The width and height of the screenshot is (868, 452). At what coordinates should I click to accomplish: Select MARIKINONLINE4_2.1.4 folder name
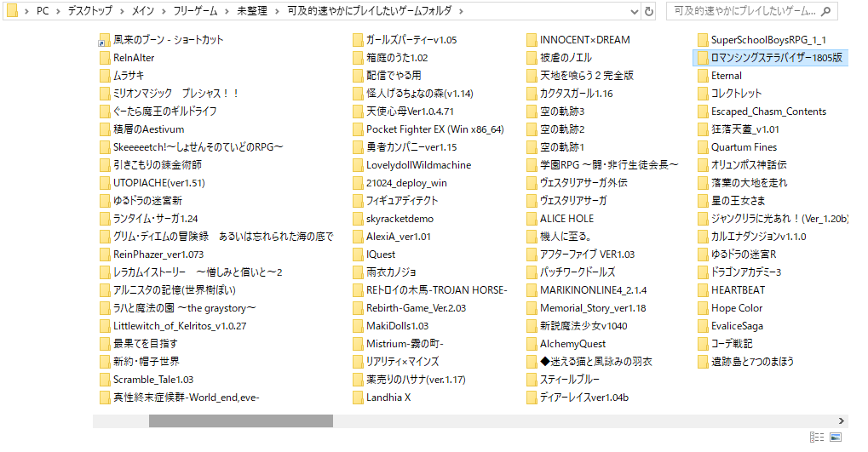click(594, 290)
